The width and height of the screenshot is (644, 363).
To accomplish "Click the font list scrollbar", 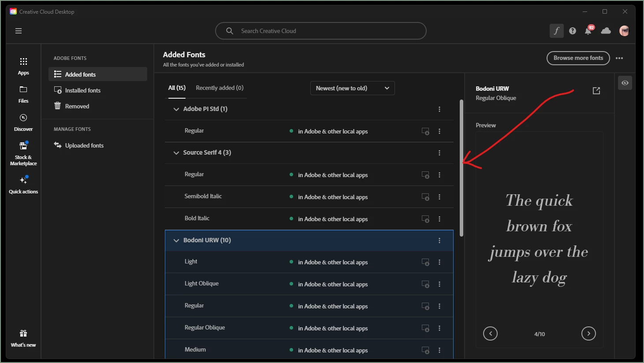I will pos(462,168).
